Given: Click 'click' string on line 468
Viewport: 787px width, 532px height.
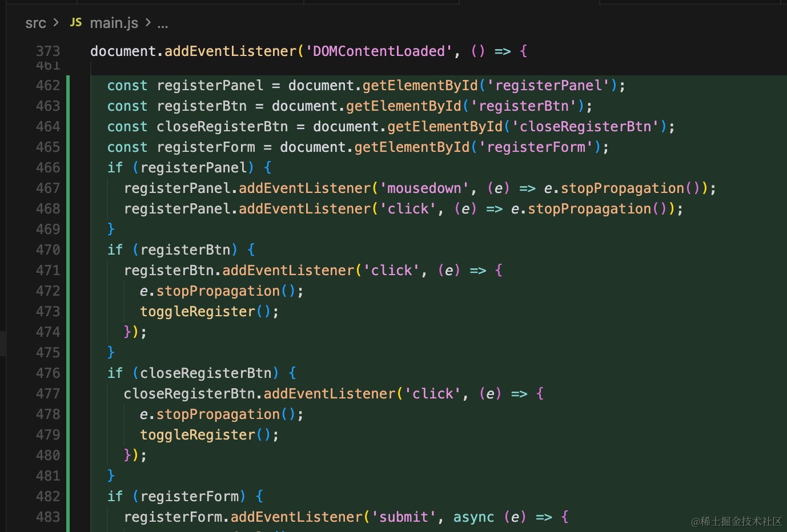Looking at the screenshot, I should pyautogui.click(x=408, y=209).
